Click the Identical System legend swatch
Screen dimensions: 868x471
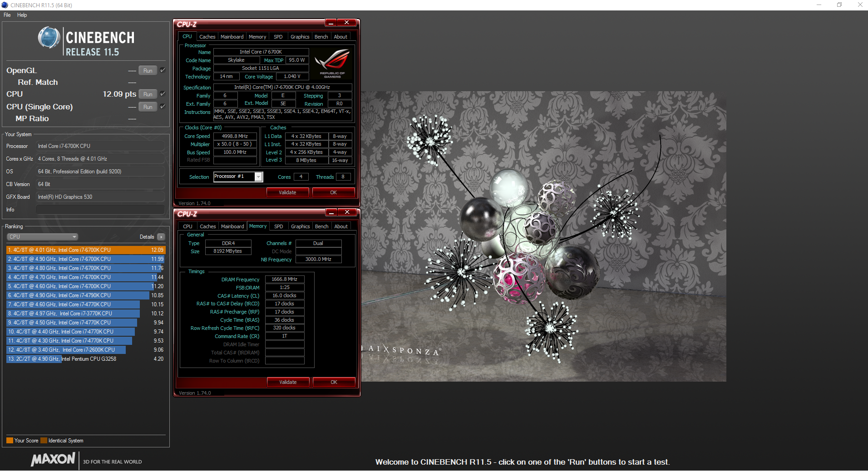click(44, 441)
